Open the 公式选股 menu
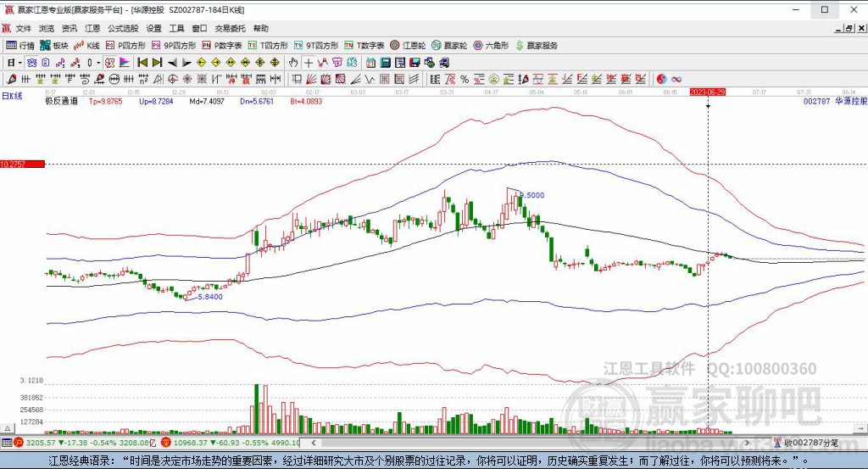Viewport: 868px width, 469px height. [123, 28]
